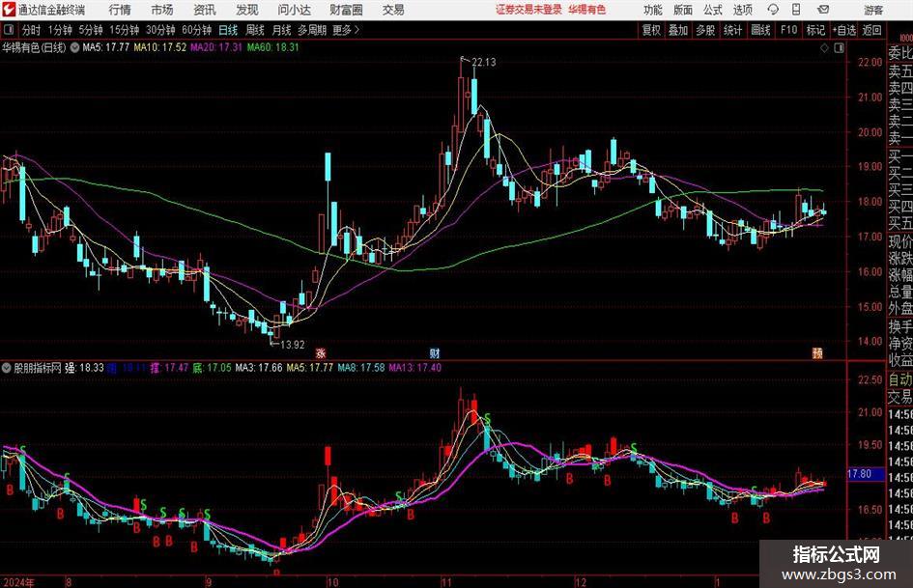Viewport: 913px width, 588px height.
Task: Expand main chart indicator arrow next to 华锡有色(日线)
Action: 74,47
